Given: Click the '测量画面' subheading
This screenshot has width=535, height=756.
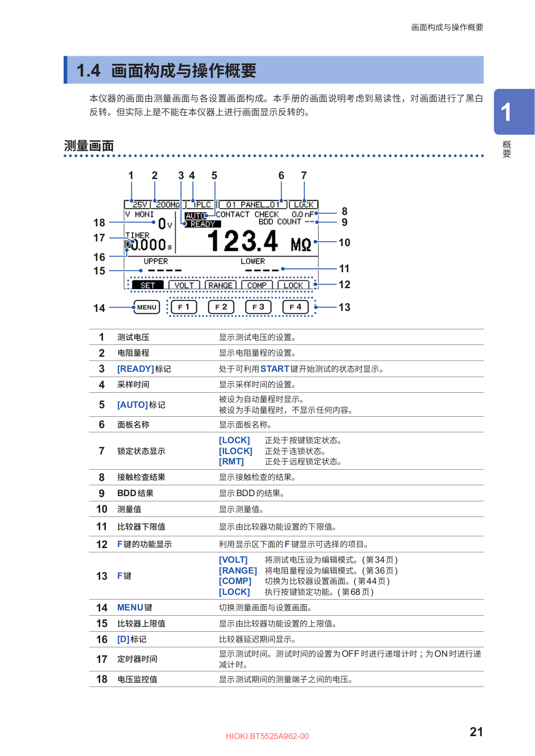Looking at the screenshot, I should [x=89, y=146].
